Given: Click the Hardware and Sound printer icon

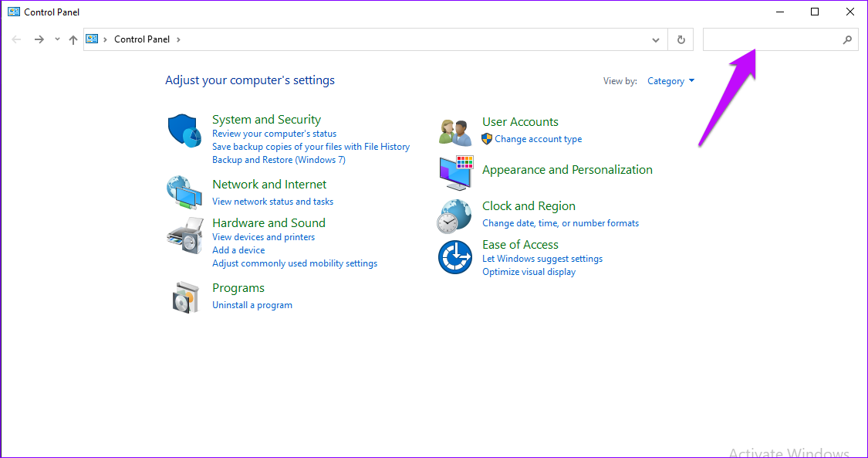Looking at the screenshot, I should click(x=184, y=235).
